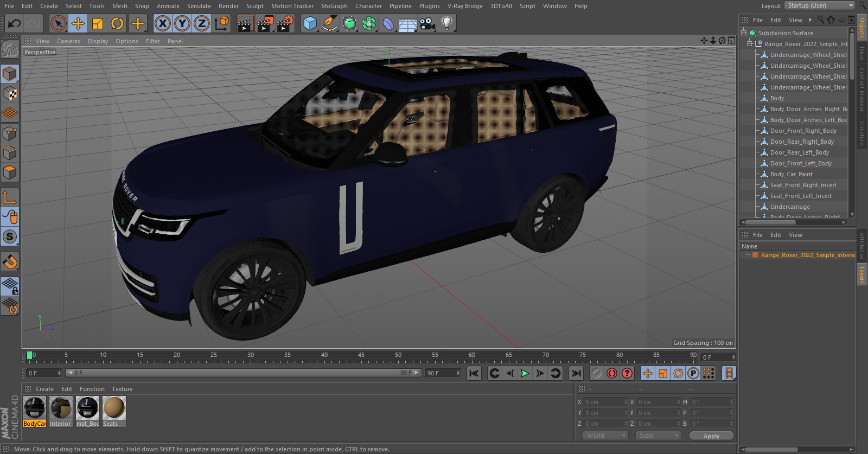Select Door_Front_Right_Body object
The width and height of the screenshot is (868, 454).
(x=803, y=131)
